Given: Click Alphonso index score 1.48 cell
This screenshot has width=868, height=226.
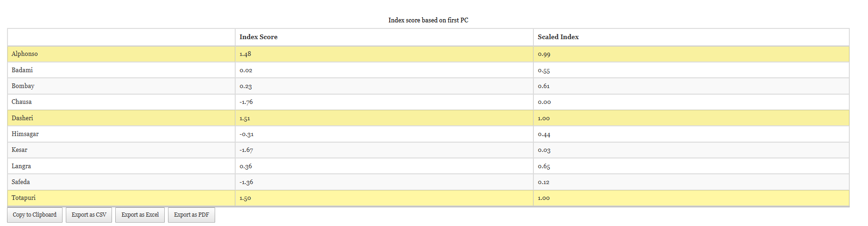Looking at the screenshot, I should point(384,54).
